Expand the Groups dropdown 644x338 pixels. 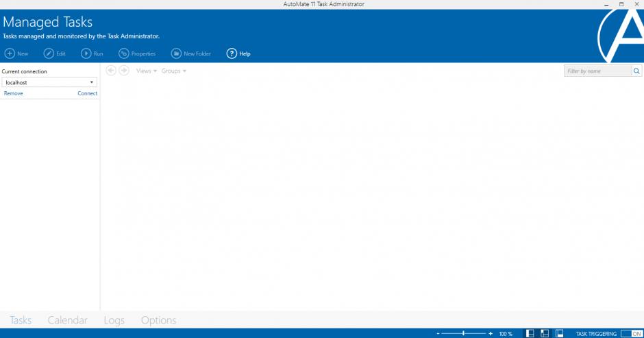coord(174,71)
